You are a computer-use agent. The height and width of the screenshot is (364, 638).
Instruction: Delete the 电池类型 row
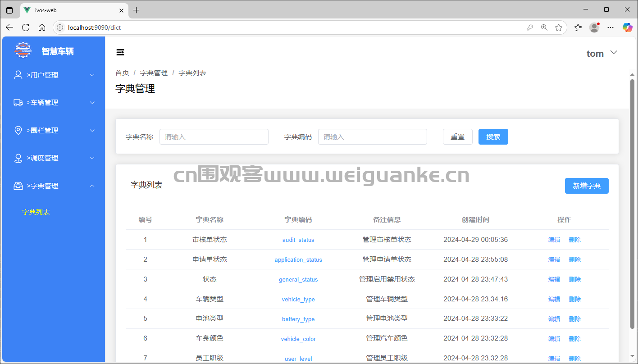pyautogui.click(x=575, y=319)
